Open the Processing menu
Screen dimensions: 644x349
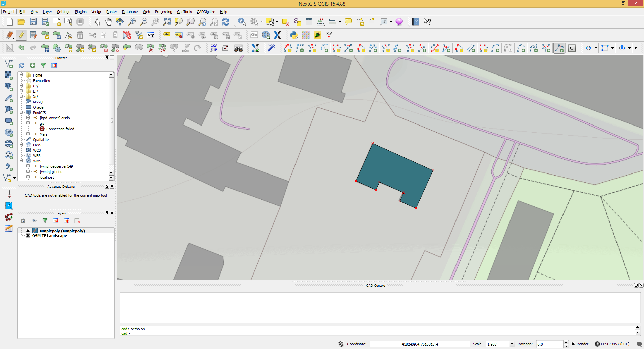point(163,12)
